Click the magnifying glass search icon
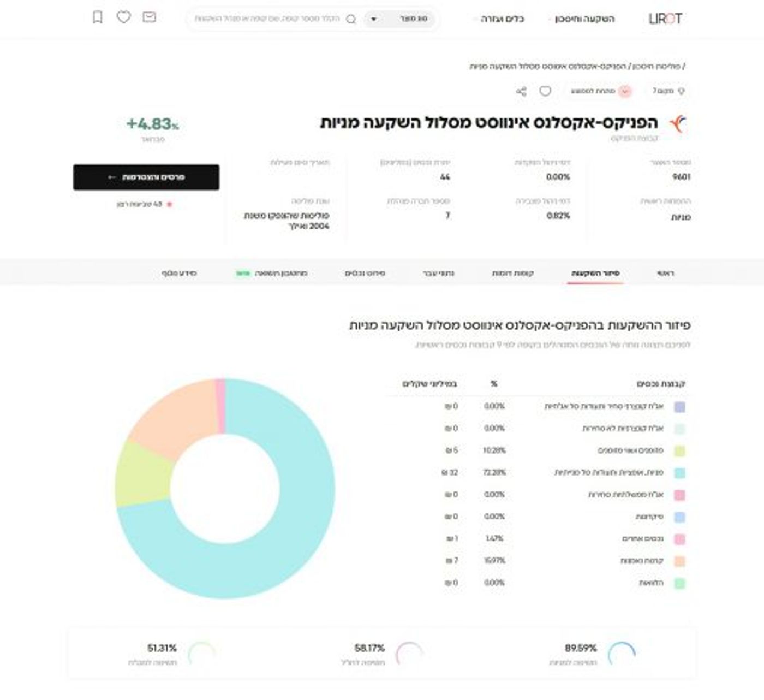 coord(351,19)
